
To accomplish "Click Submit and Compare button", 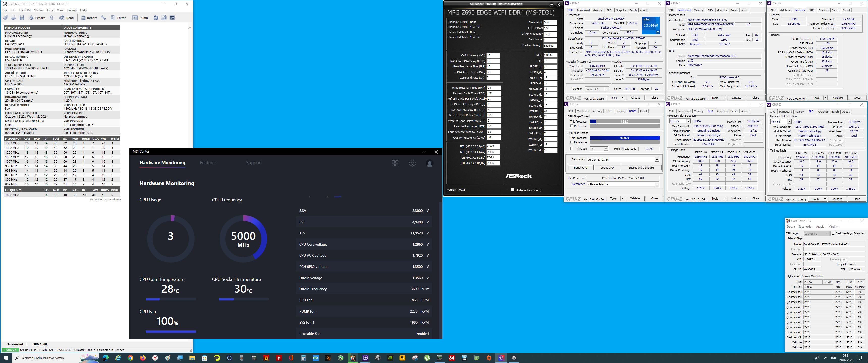I will click(x=641, y=167).
